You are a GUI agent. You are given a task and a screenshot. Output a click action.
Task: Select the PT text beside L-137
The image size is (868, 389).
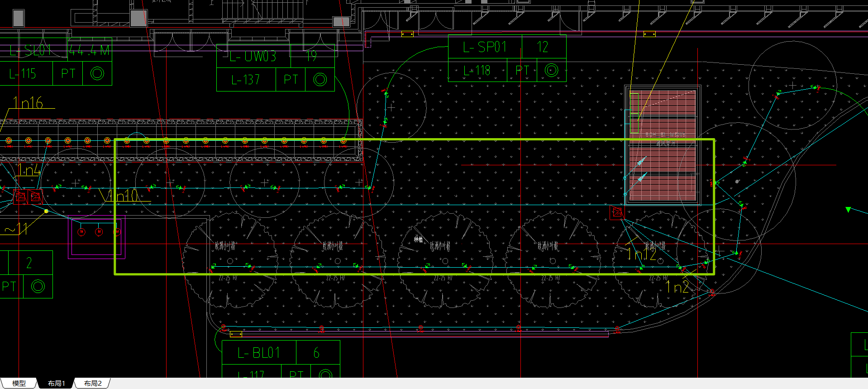click(x=291, y=80)
